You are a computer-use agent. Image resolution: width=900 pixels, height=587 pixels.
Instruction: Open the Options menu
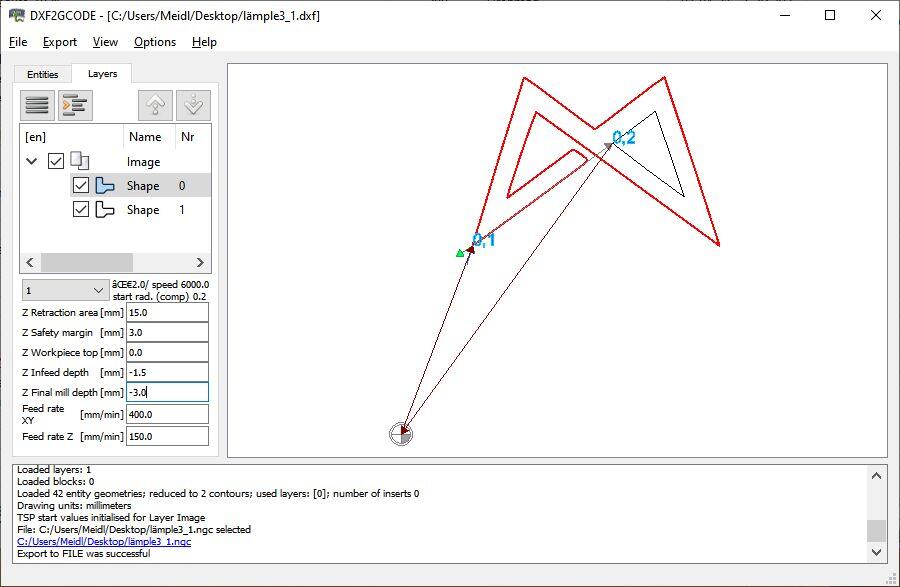(155, 42)
